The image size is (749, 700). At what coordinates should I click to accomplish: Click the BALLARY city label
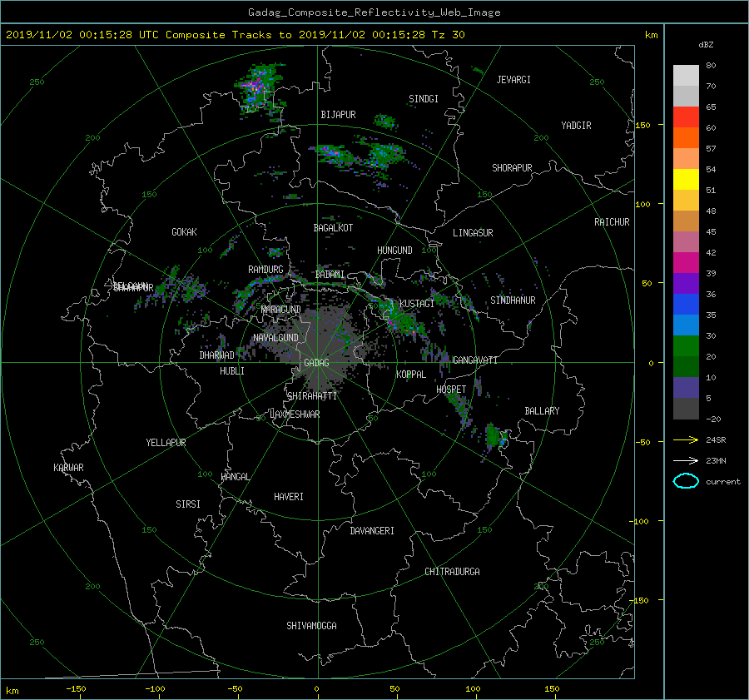[542, 411]
